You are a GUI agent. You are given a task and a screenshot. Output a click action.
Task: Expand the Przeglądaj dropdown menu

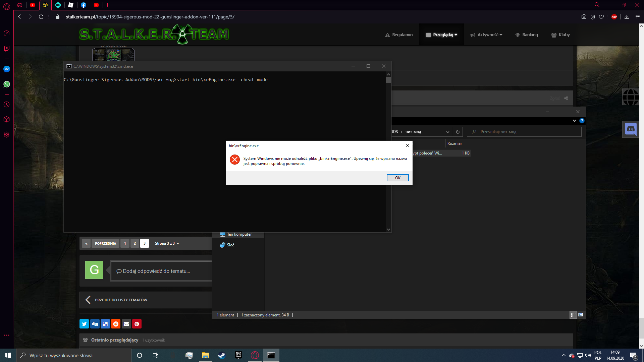point(442,35)
